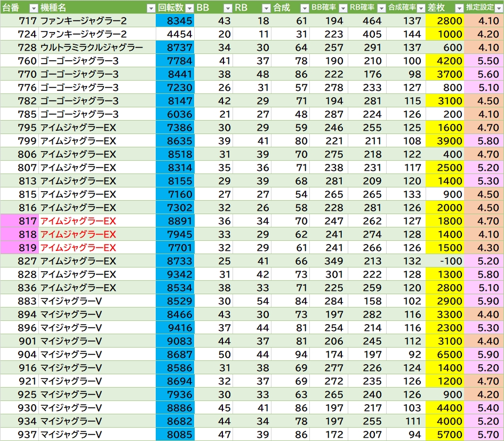Select red アイムジャグラーEX name in row 818
The height and width of the screenshot is (441, 504).
click(97, 234)
